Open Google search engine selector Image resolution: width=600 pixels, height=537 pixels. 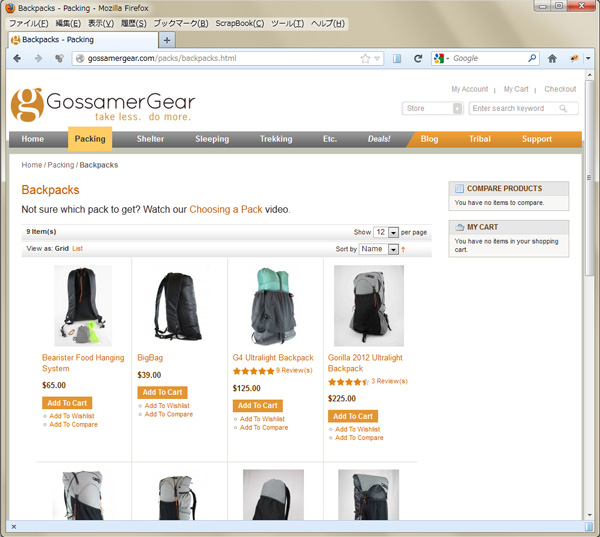pos(441,58)
